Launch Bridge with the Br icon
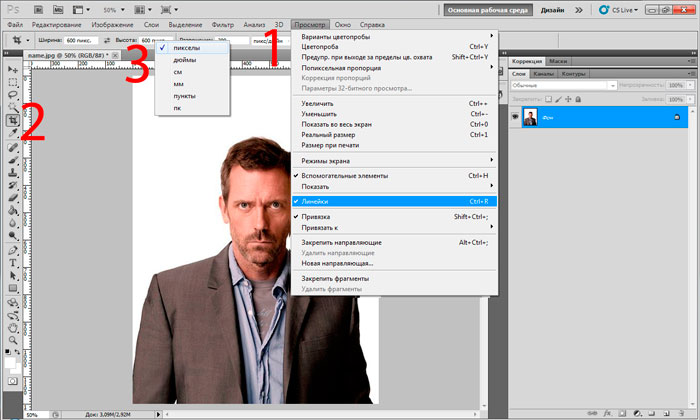 click(x=39, y=9)
